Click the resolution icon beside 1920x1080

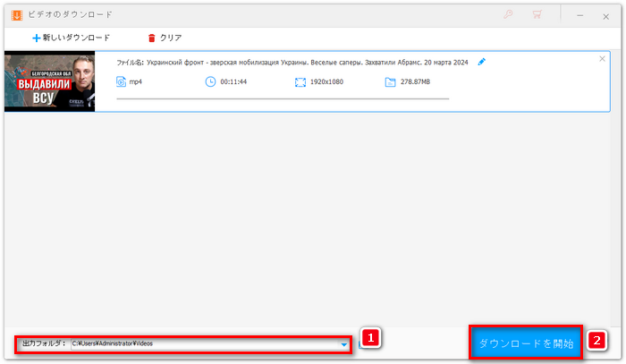(300, 82)
